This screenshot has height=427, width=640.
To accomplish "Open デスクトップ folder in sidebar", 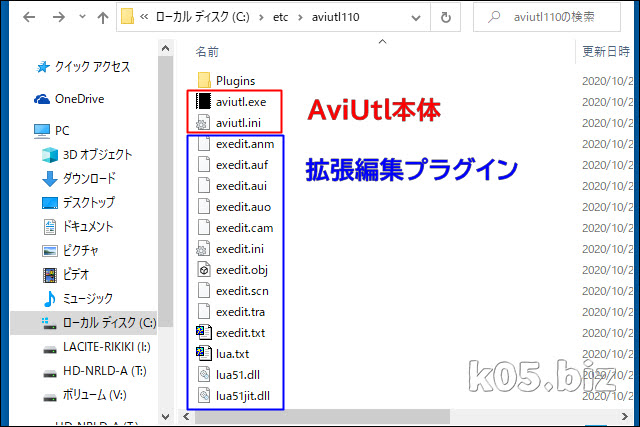I will (89, 202).
